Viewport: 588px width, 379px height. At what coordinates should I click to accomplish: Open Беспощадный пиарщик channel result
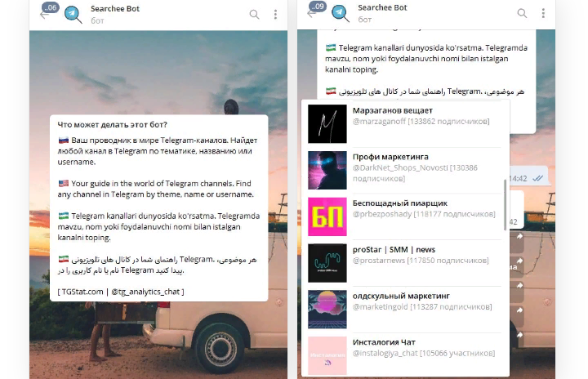(x=405, y=216)
